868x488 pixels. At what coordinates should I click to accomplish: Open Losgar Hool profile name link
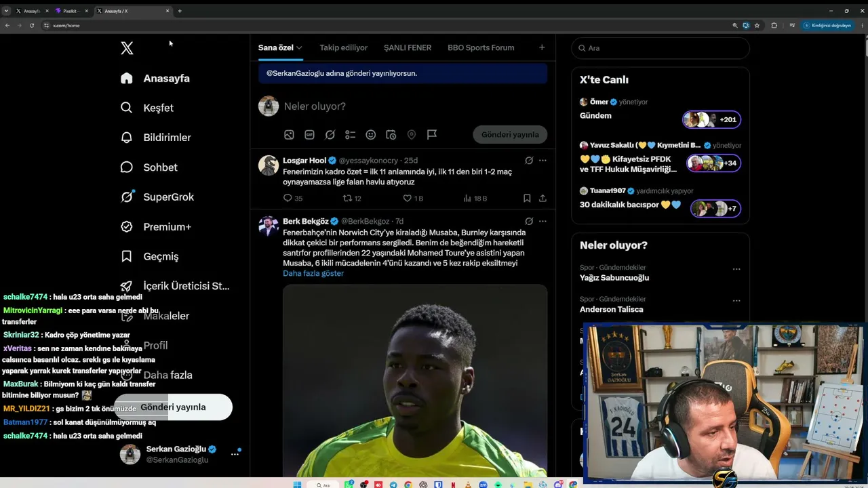tap(304, 161)
